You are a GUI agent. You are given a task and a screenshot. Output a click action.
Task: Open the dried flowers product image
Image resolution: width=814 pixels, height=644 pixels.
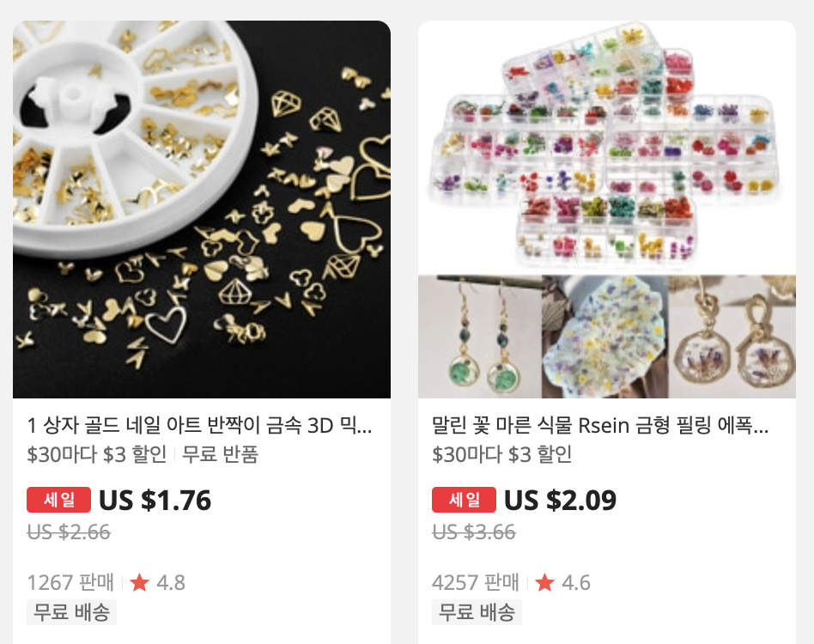click(x=607, y=210)
